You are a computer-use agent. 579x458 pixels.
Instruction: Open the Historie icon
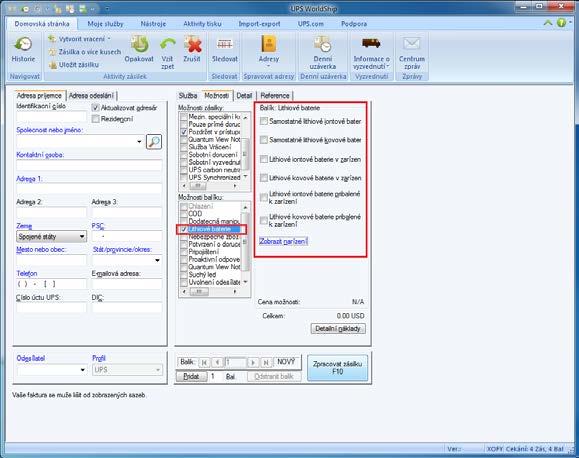coord(23,45)
